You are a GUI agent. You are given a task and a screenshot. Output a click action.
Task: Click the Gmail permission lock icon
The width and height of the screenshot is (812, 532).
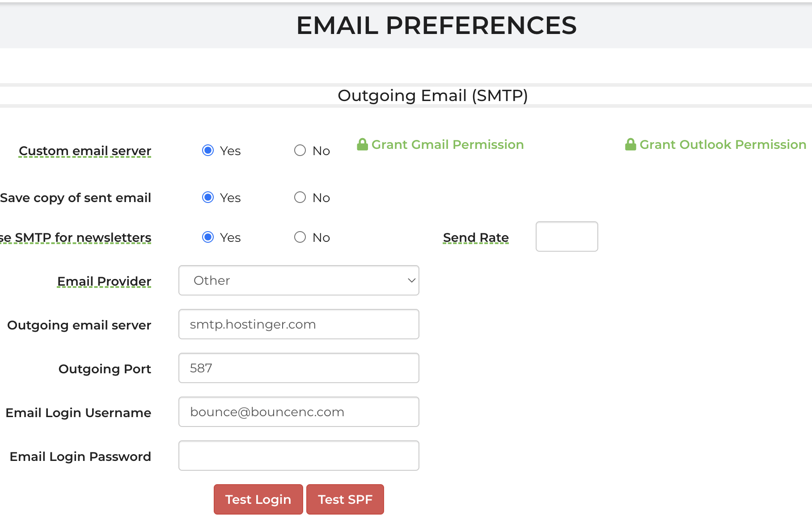(362, 144)
